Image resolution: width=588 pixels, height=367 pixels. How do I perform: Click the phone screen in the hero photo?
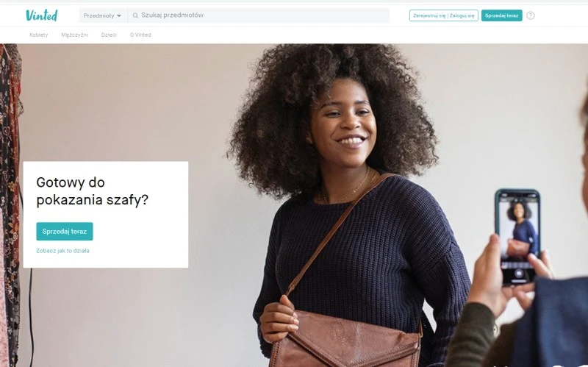pos(517,235)
